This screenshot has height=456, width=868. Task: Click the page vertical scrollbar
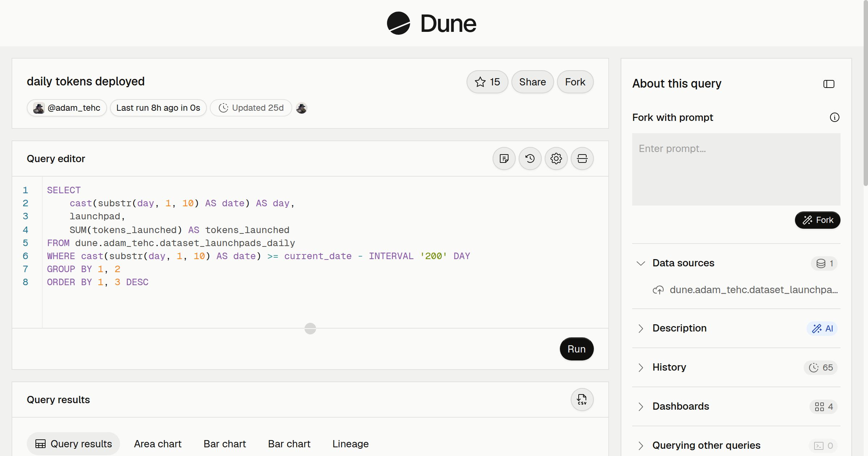tap(865, 93)
